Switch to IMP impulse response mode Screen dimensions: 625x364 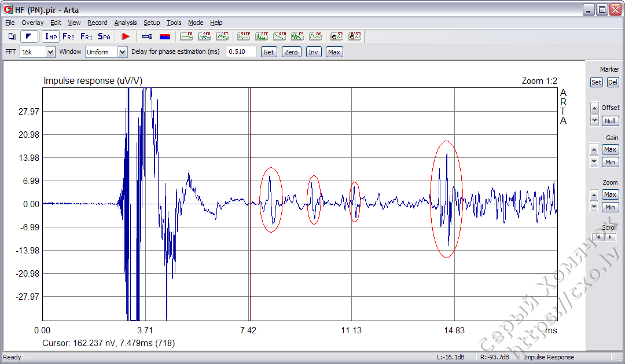tap(50, 36)
